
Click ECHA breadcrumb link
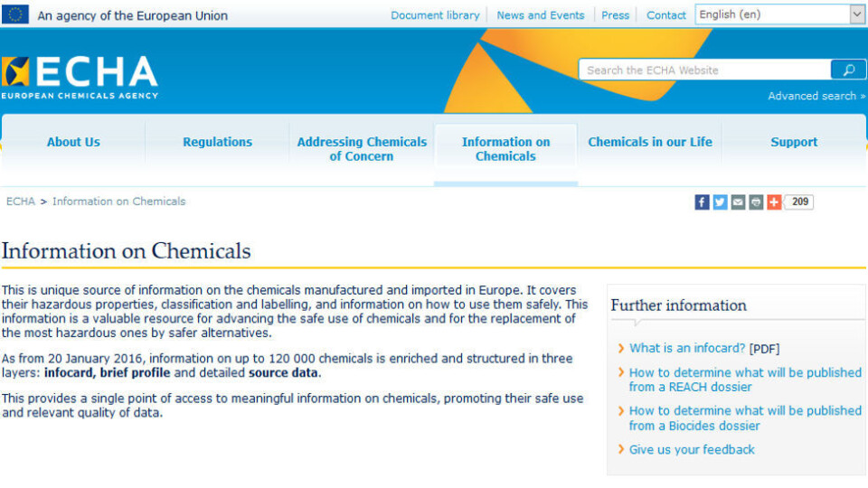coord(21,202)
